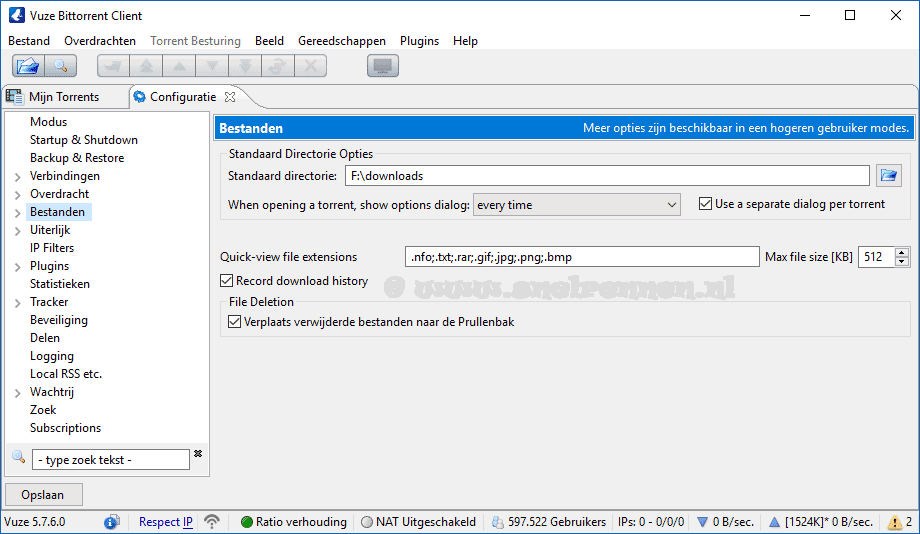Click the grayed refresh/start-stop arrows icon
This screenshot has width=920, height=534.
click(x=278, y=66)
